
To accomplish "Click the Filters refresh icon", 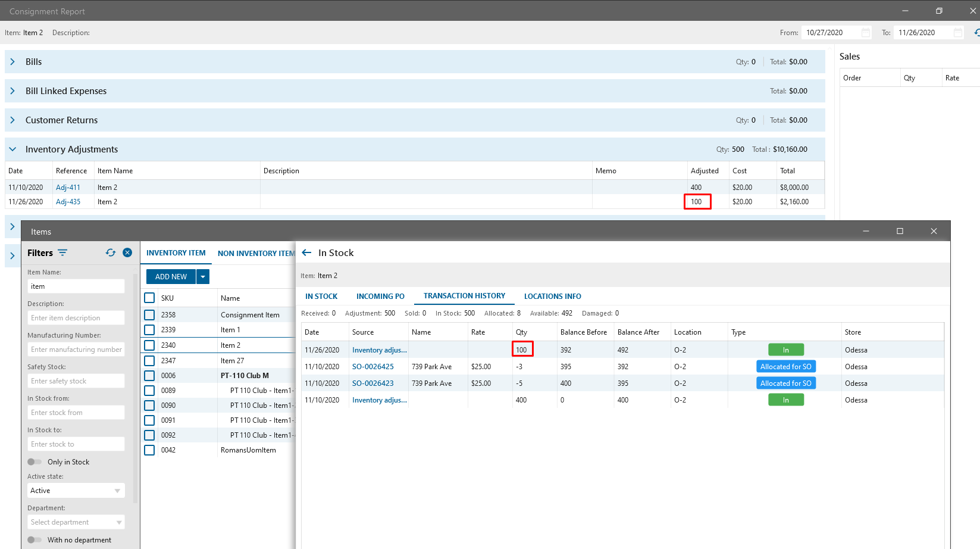I will [x=111, y=252].
